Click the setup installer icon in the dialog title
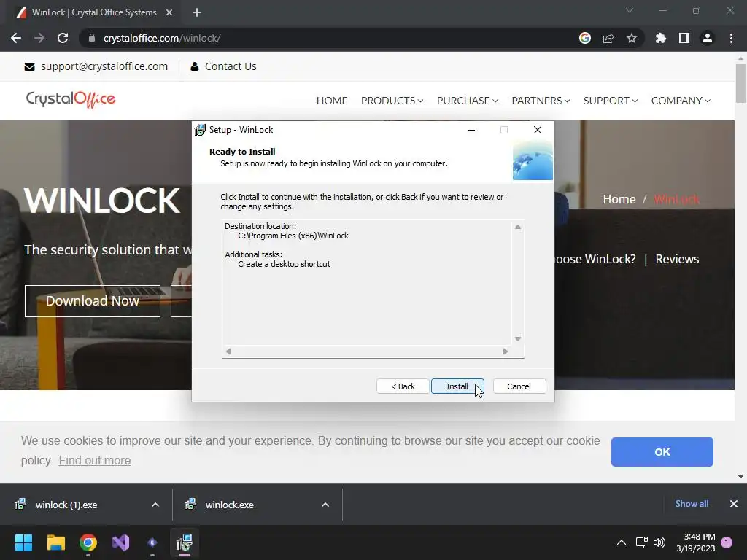The height and width of the screenshot is (560, 747). (x=200, y=130)
